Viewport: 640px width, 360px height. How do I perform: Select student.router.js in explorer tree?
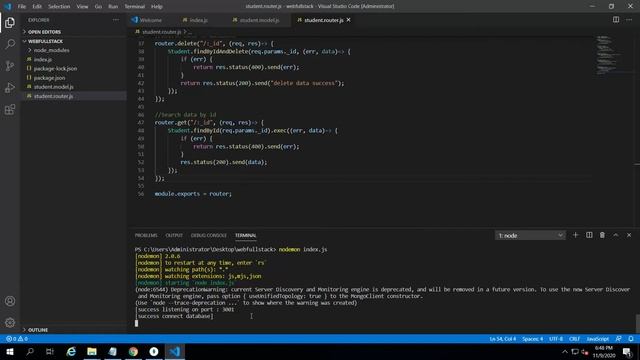point(74,96)
